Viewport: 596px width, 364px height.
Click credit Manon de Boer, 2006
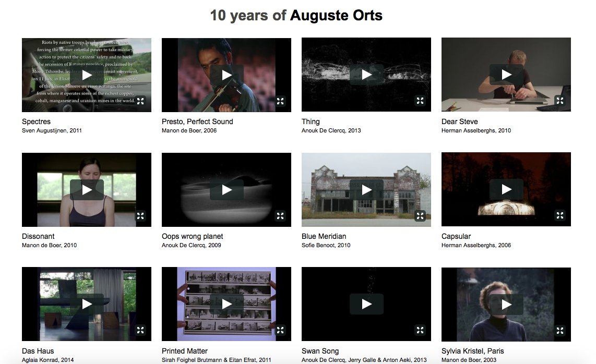pyautogui.click(x=189, y=130)
